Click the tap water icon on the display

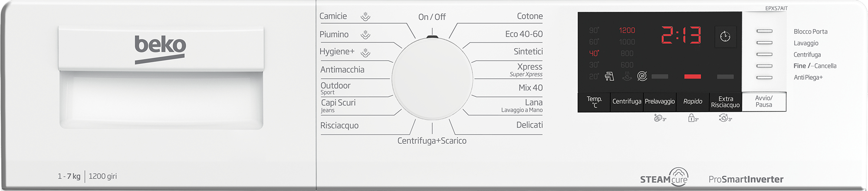[609, 77]
